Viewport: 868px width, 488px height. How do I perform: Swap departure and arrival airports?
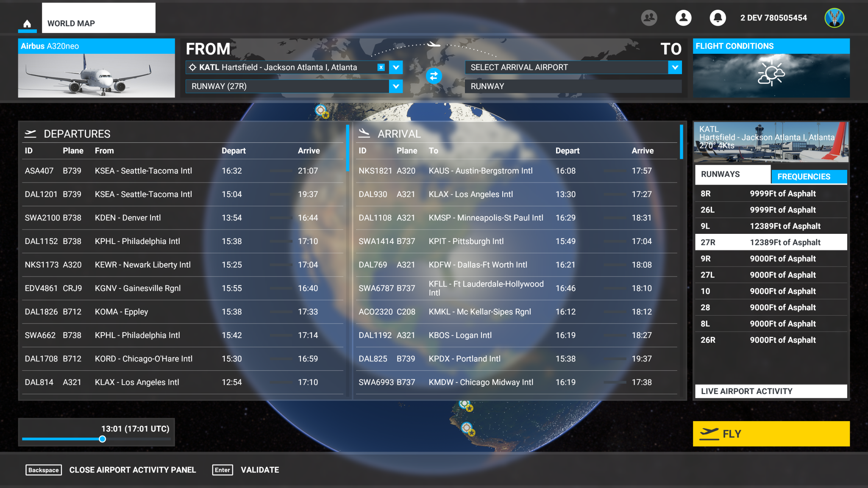[434, 77]
